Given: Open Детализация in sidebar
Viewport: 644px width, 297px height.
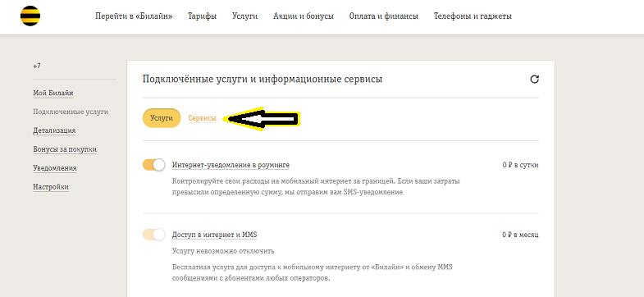Looking at the screenshot, I should click(x=54, y=130).
